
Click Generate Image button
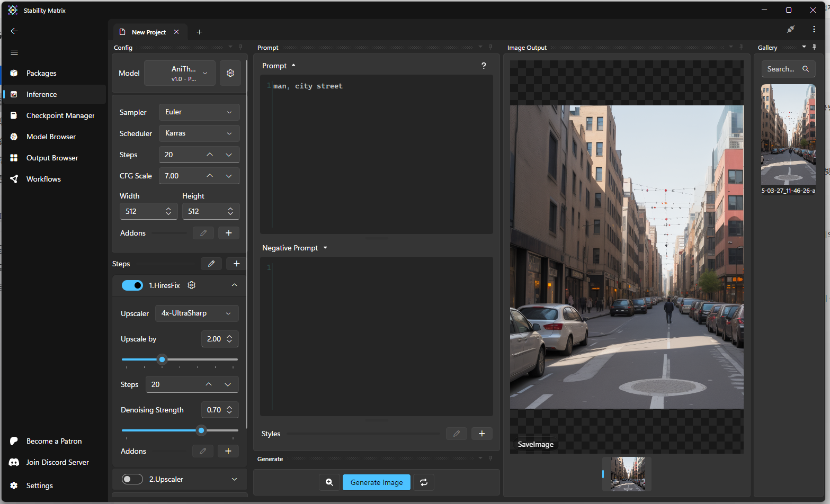click(x=377, y=482)
